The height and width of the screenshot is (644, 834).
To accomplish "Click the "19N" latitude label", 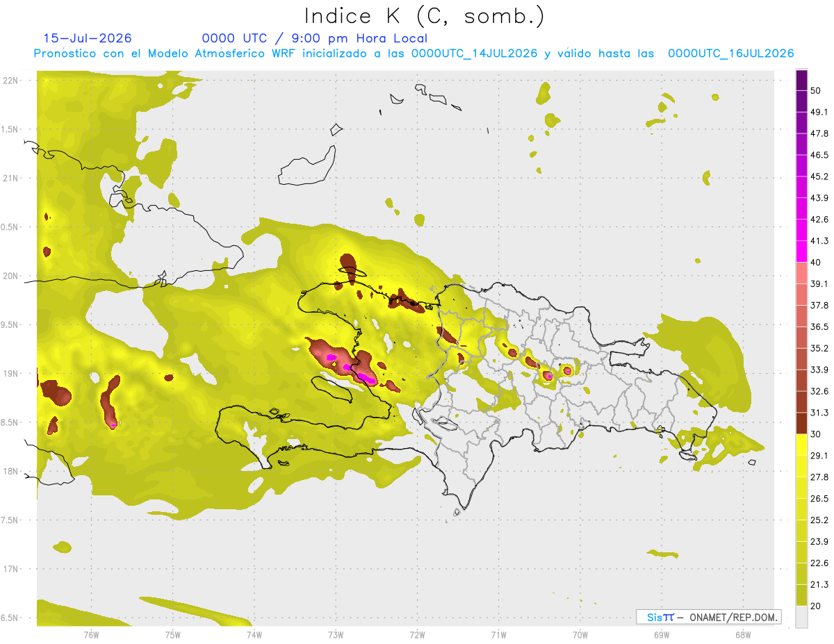I will pos(10,373).
